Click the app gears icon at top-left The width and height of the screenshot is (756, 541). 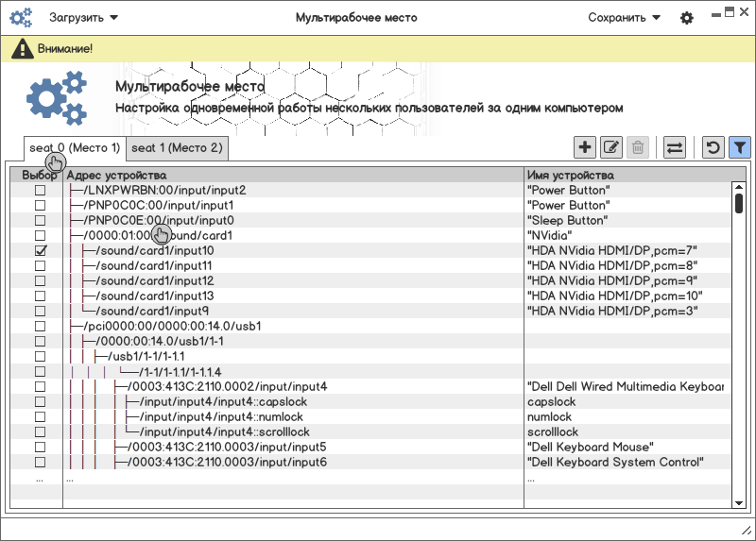tap(21, 18)
